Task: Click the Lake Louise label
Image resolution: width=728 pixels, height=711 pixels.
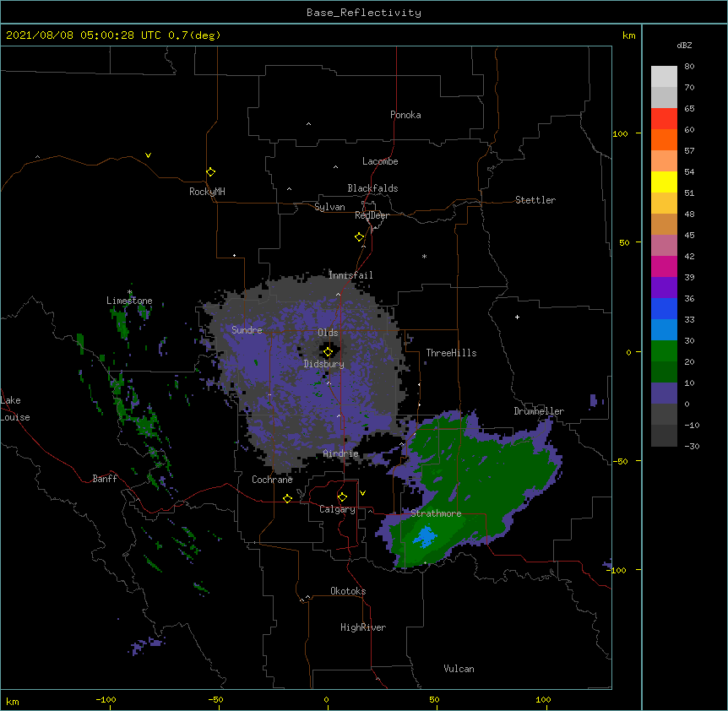Action: click(15, 409)
